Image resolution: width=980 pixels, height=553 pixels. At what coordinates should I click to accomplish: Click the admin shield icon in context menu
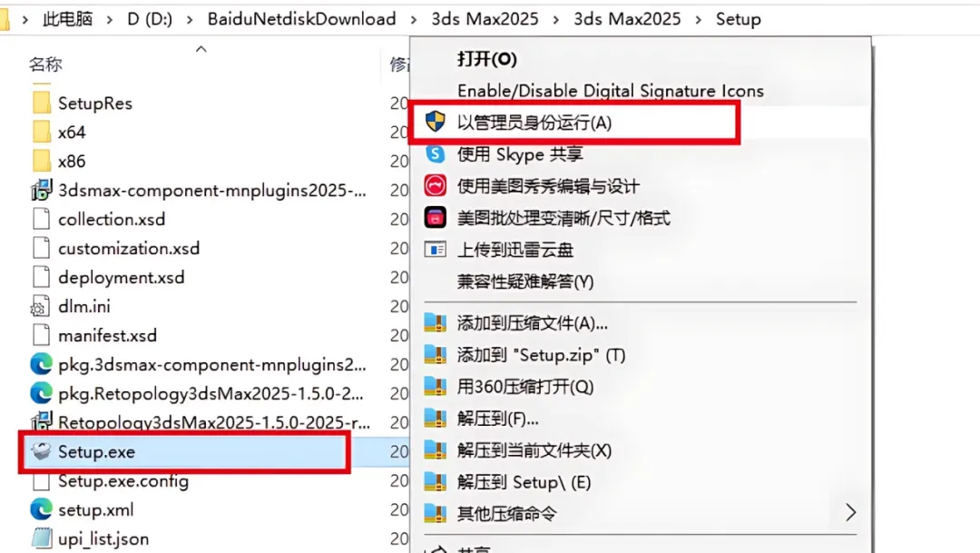(x=435, y=122)
